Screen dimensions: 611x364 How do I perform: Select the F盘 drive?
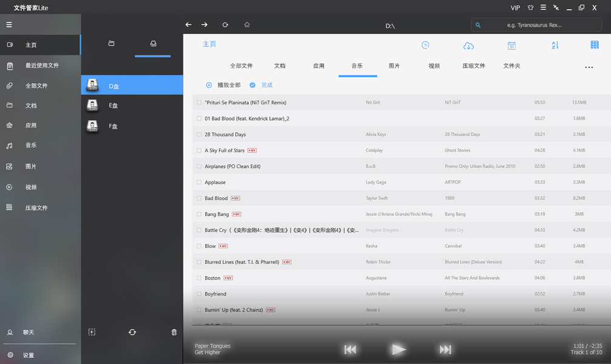coord(132,126)
